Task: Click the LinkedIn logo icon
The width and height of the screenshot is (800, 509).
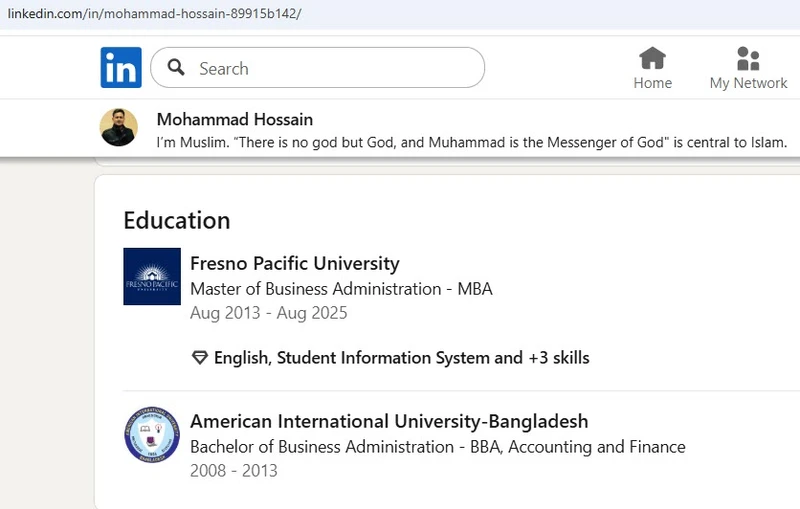Action: (x=121, y=67)
